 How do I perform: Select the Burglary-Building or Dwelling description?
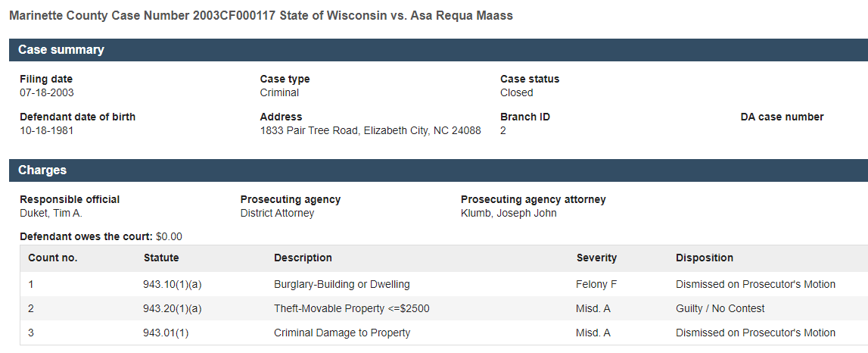341,285
